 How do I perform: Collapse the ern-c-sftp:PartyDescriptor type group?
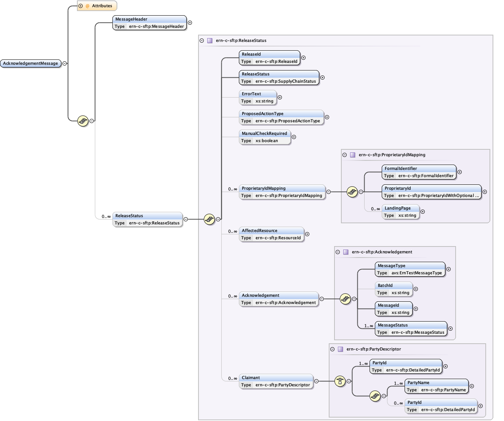(332, 349)
